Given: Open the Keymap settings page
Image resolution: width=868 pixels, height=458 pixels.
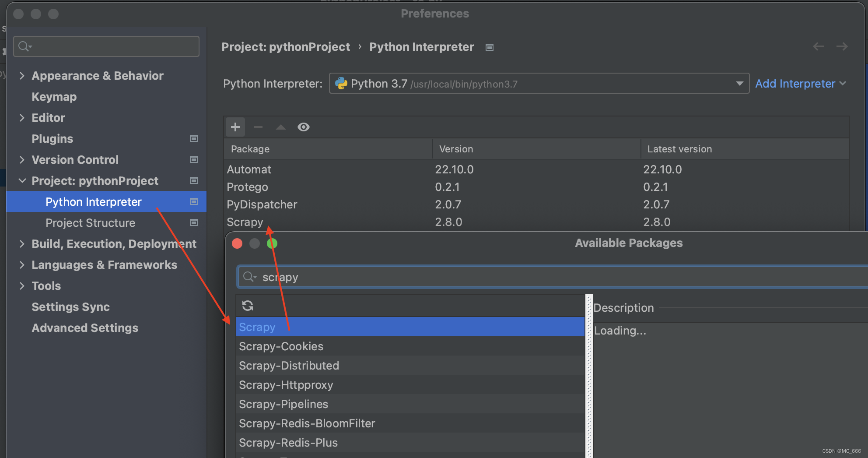Looking at the screenshot, I should pyautogui.click(x=54, y=97).
